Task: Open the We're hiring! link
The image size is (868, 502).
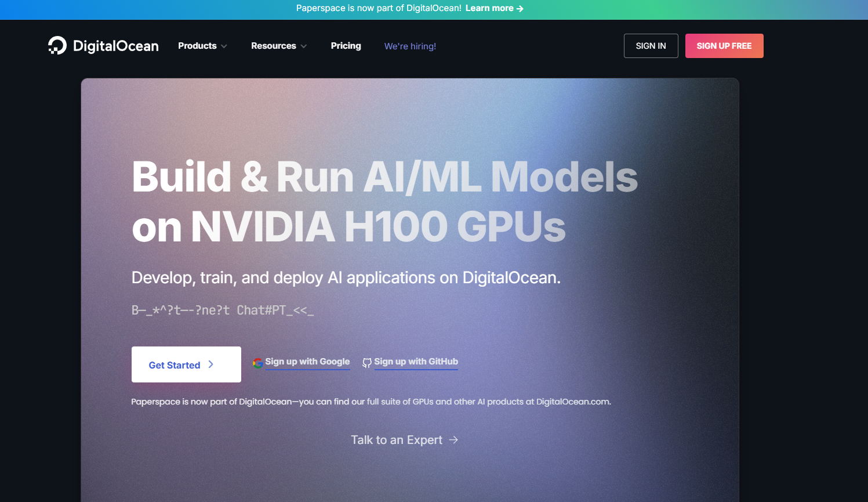Action: 410,46
